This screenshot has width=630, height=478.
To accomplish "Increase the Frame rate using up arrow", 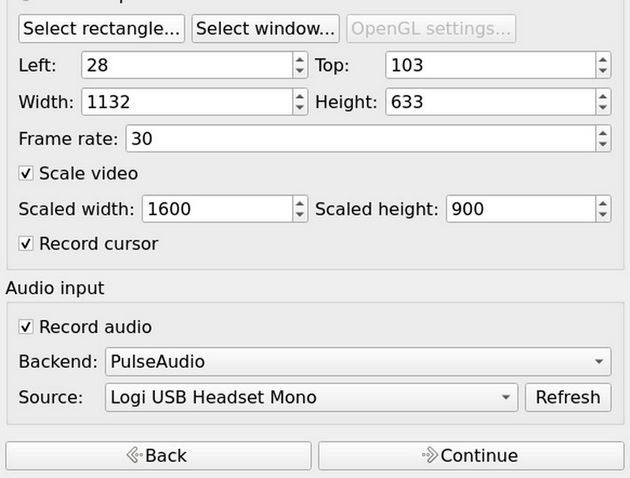I will [602, 133].
